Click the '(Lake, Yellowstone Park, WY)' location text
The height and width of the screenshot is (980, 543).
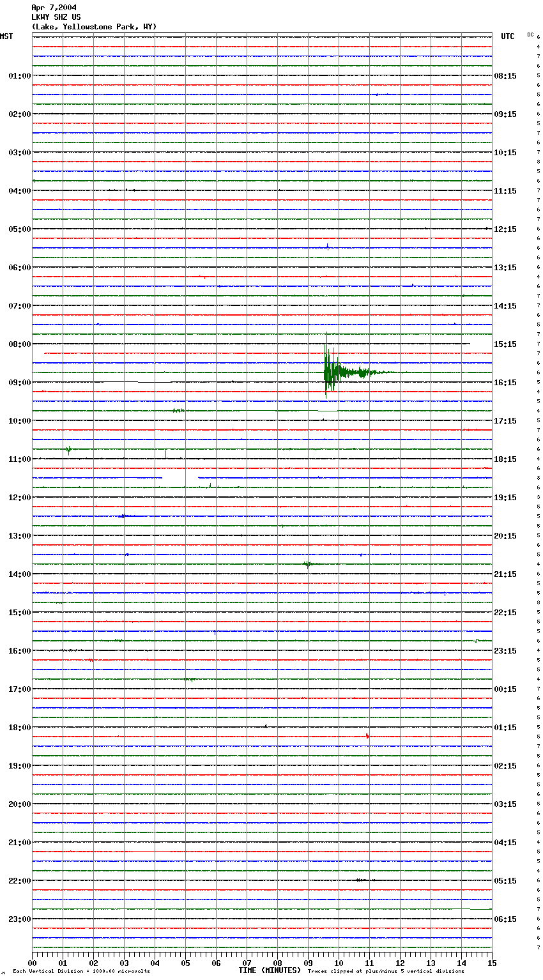94,27
